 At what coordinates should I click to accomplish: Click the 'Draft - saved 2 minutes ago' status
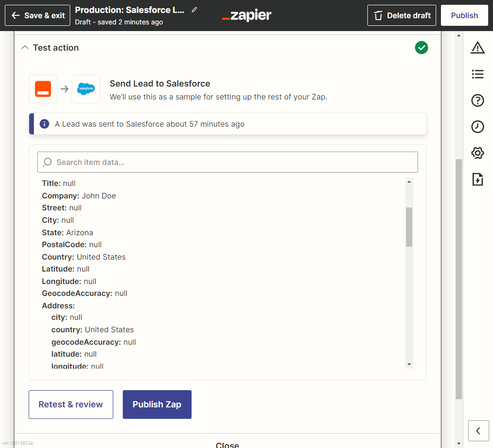[119, 22]
